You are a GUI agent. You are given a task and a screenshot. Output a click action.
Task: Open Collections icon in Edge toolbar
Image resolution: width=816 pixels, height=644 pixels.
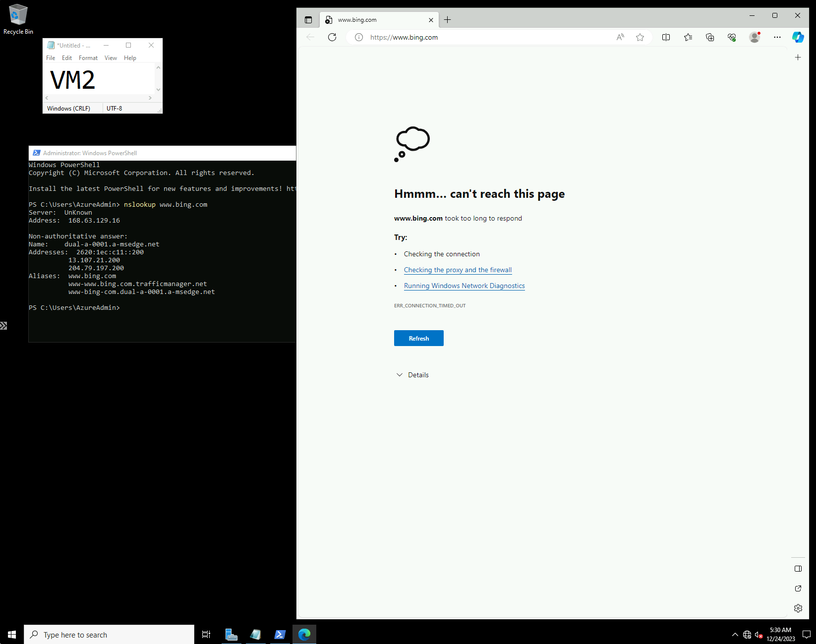pos(710,37)
